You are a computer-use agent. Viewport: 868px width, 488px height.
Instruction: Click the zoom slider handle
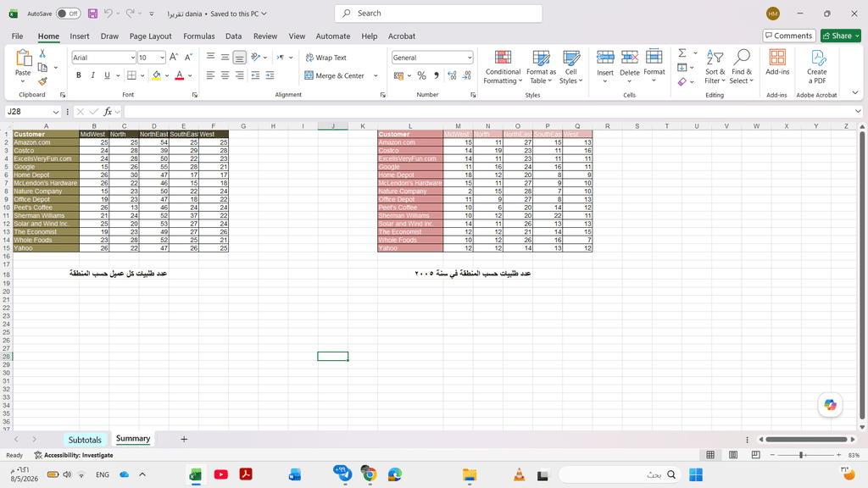[801, 455]
